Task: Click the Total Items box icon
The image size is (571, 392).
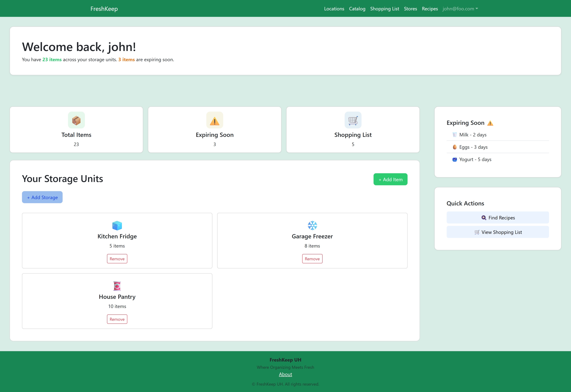Action: (x=76, y=120)
